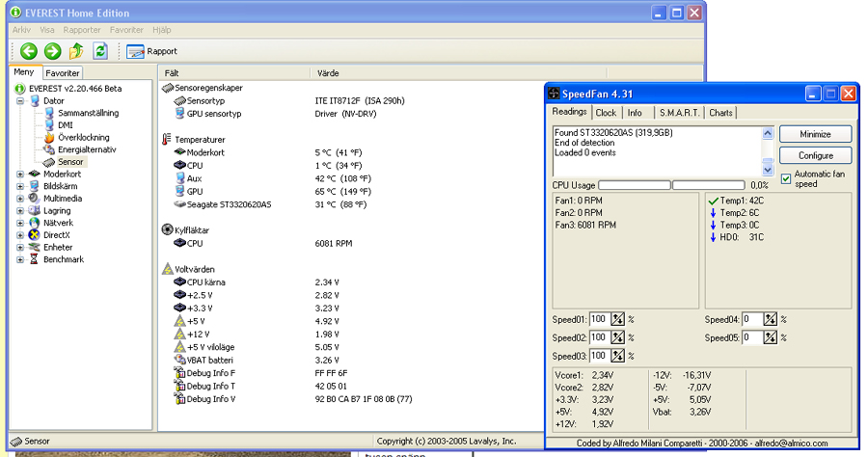Viewport: 868px width, 457px height.
Task: Toggle Automatic fan speed checkbox
Action: coord(786,178)
